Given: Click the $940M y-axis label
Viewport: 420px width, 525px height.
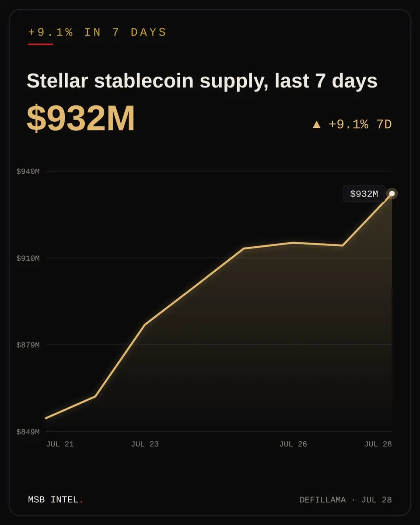Looking at the screenshot, I should (28, 171).
